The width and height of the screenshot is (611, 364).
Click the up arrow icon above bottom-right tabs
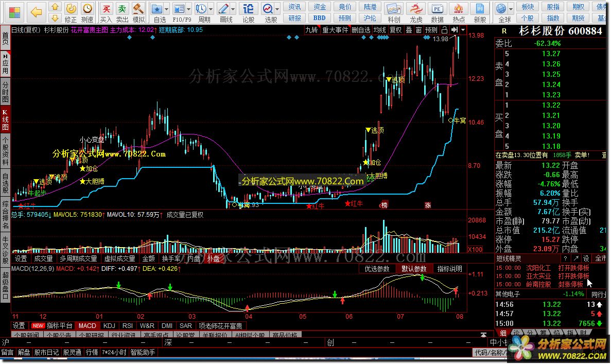[x=483, y=335]
